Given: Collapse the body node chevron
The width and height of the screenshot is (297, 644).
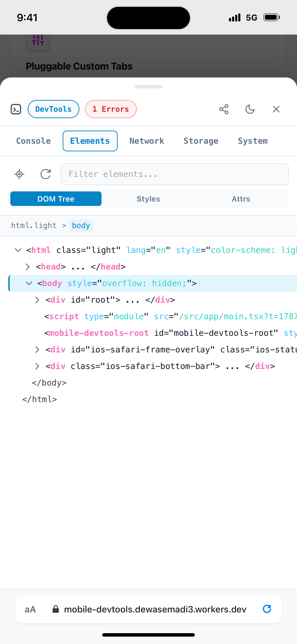Looking at the screenshot, I should (x=29, y=283).
